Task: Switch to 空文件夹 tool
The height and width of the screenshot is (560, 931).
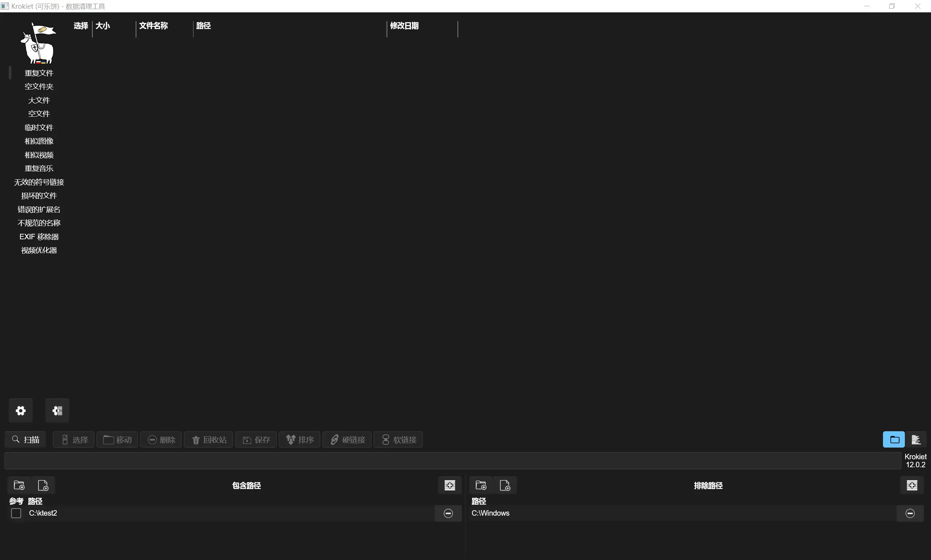Action: [39, 87]
